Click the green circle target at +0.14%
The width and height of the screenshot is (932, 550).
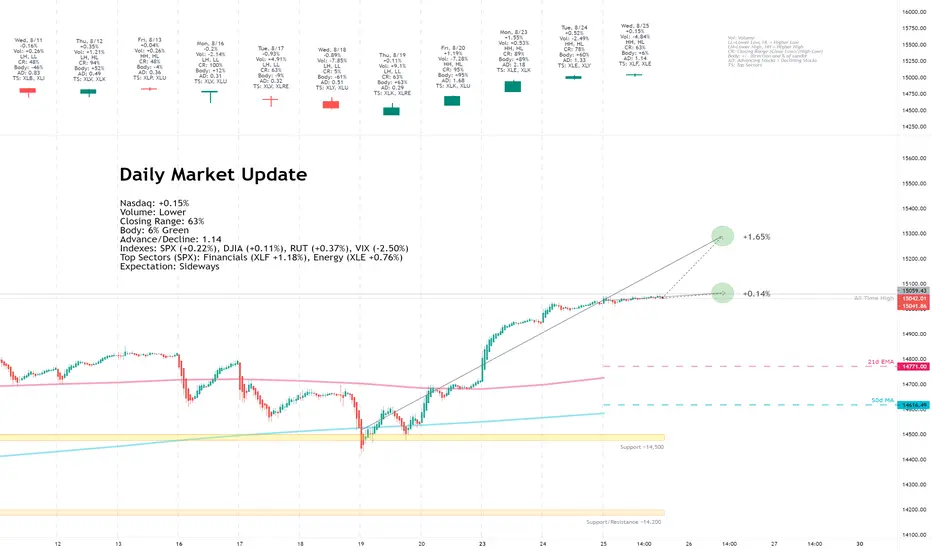[722, 293]
